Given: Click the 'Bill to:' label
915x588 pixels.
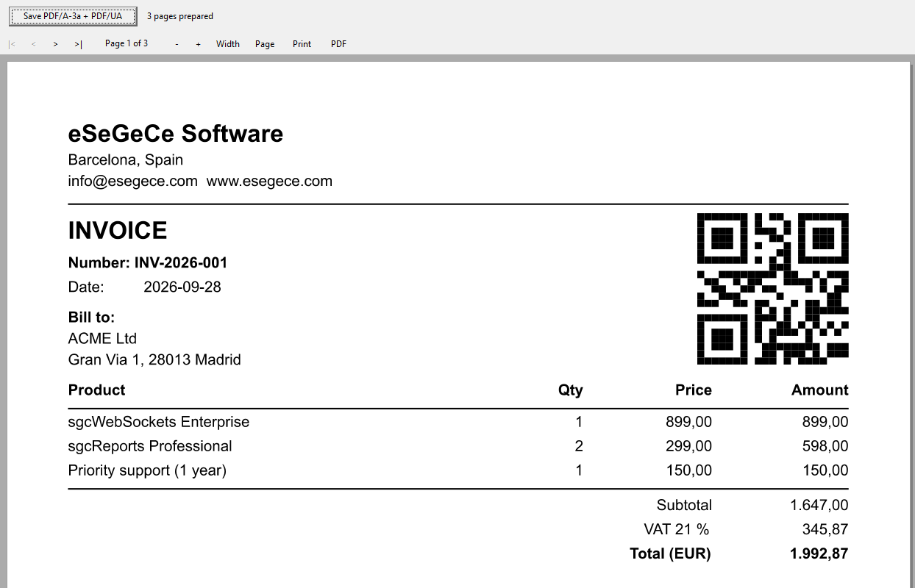Looking at the screenshot, I should point(92,318).
